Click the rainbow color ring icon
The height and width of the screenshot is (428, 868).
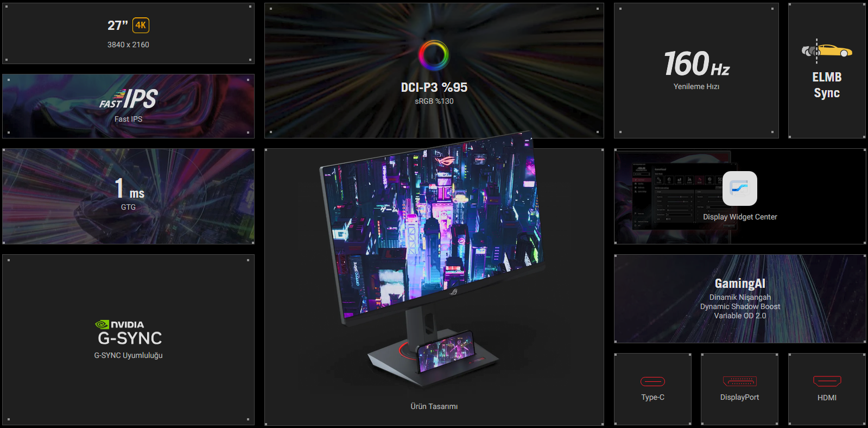(x=434, y=55)
